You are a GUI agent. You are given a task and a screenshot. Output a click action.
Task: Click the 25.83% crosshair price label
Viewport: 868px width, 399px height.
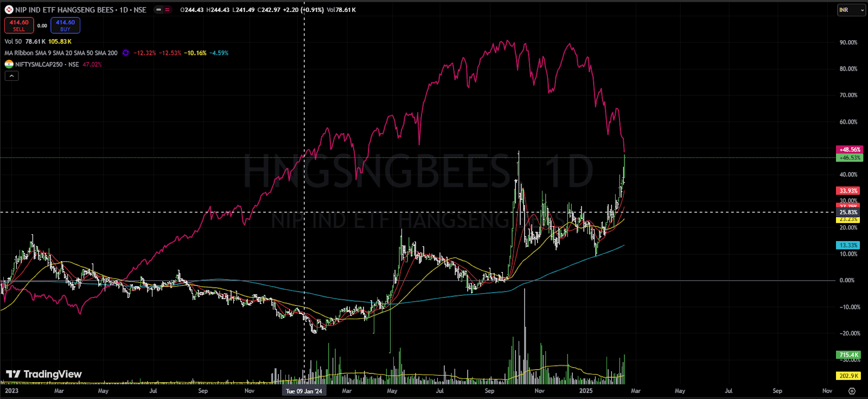tap(848, 212)
